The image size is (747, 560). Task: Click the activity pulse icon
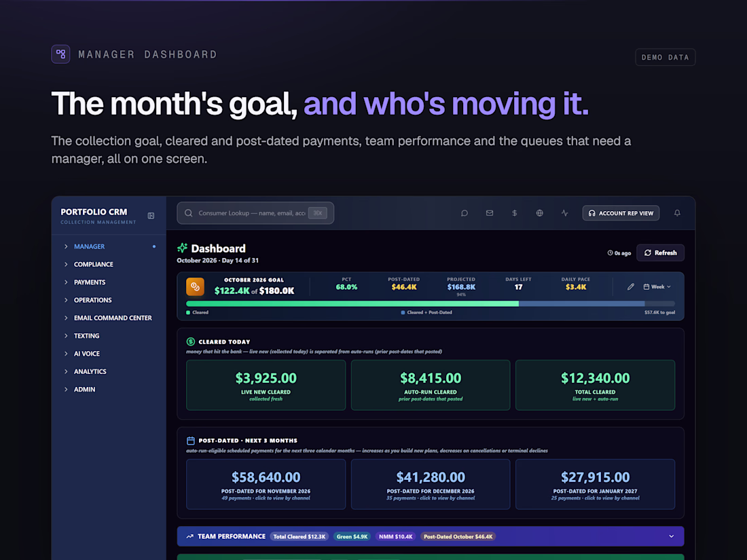point(564,213)
